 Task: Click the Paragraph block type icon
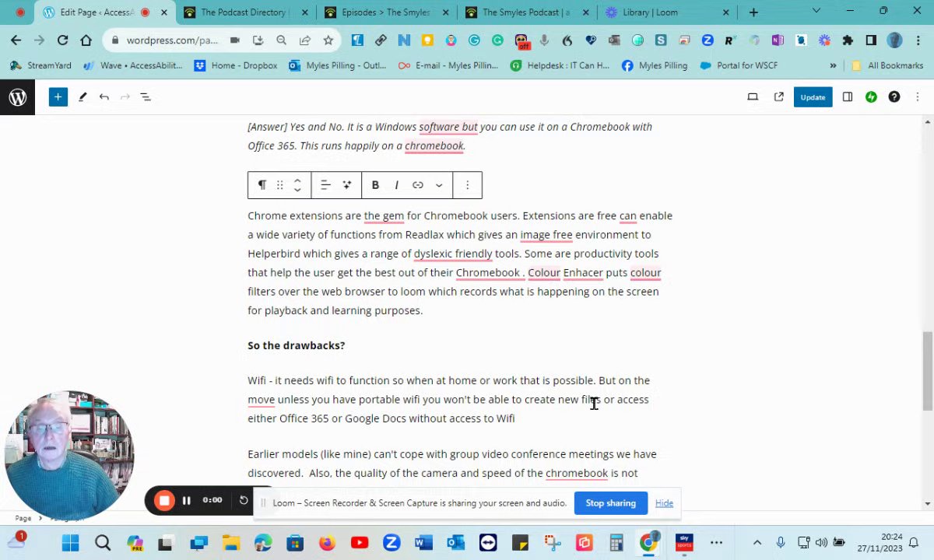pos(262,185)
